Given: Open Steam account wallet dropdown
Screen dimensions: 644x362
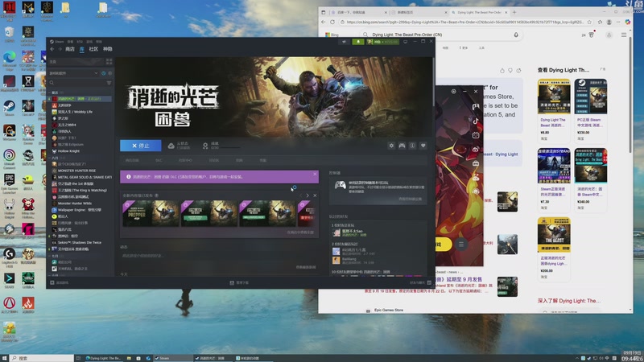Looking at the screenshot, I should pos(383,42).
